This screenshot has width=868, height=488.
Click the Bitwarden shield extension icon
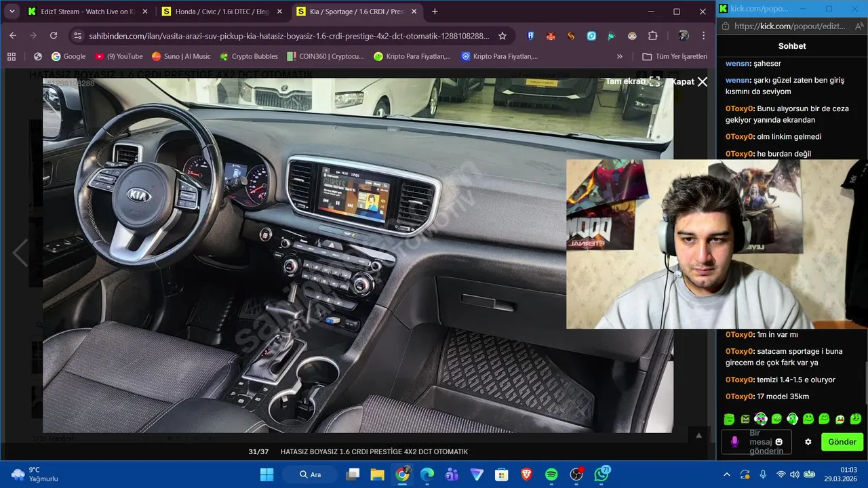tap(531, 36)
